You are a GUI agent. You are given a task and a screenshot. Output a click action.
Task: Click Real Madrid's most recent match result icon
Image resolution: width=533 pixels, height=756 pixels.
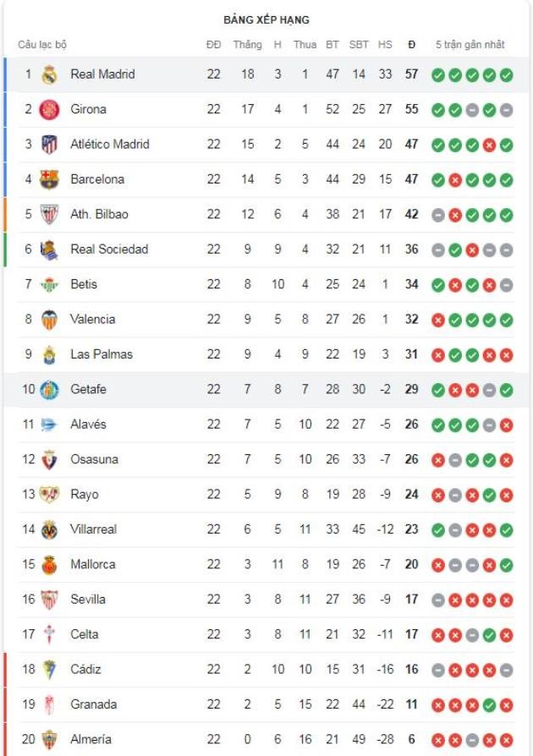[x=506, y=75]
